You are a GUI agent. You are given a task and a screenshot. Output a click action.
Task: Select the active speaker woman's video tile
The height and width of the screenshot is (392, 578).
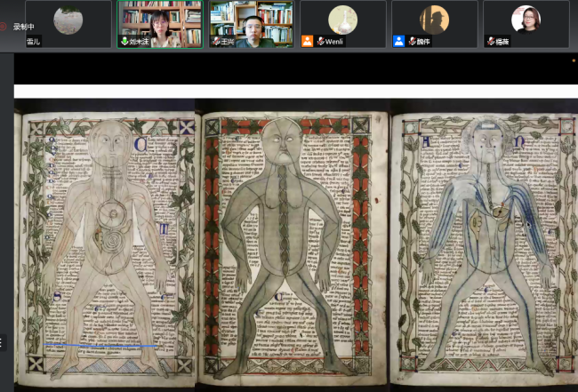coord(160,24)
